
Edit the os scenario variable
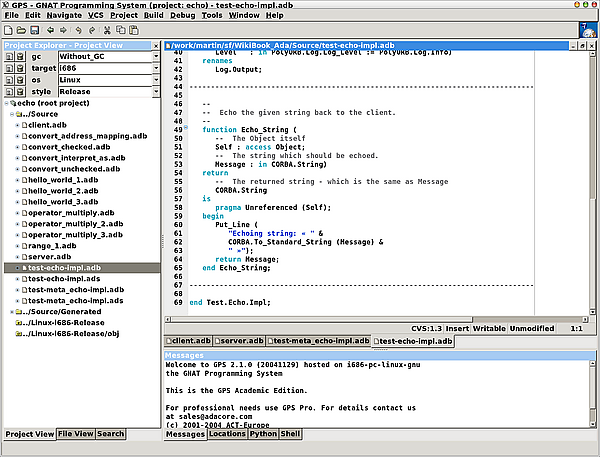tap(9, 80)
